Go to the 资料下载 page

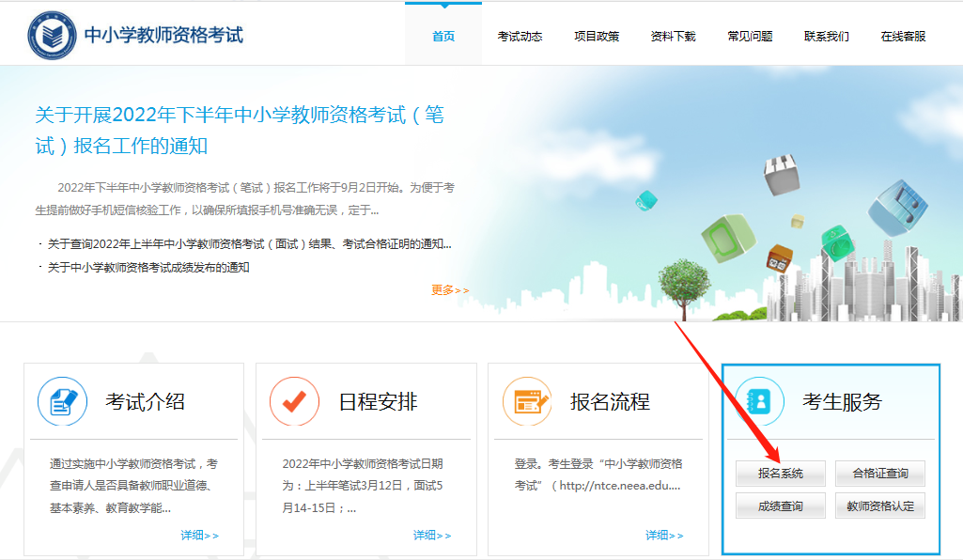[x=672, y=33]
